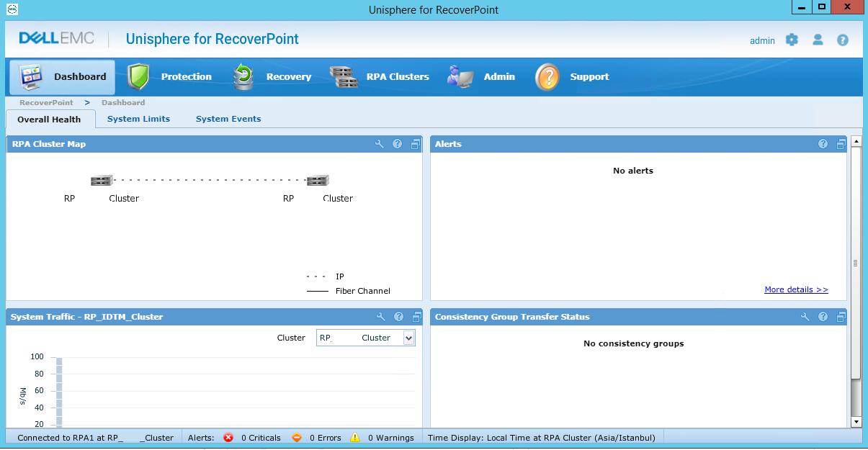Switch to the Overall Health tab
The width and height of the screenshot is (868, 450).
point(49,120)
